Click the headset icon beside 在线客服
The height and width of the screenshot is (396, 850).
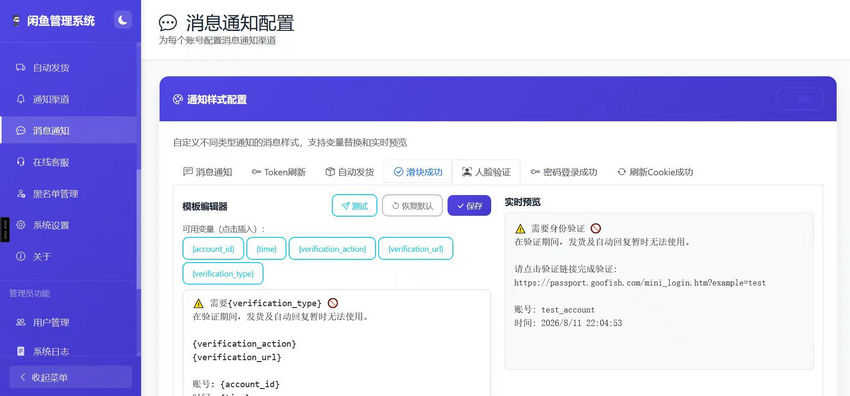point(21,162)
